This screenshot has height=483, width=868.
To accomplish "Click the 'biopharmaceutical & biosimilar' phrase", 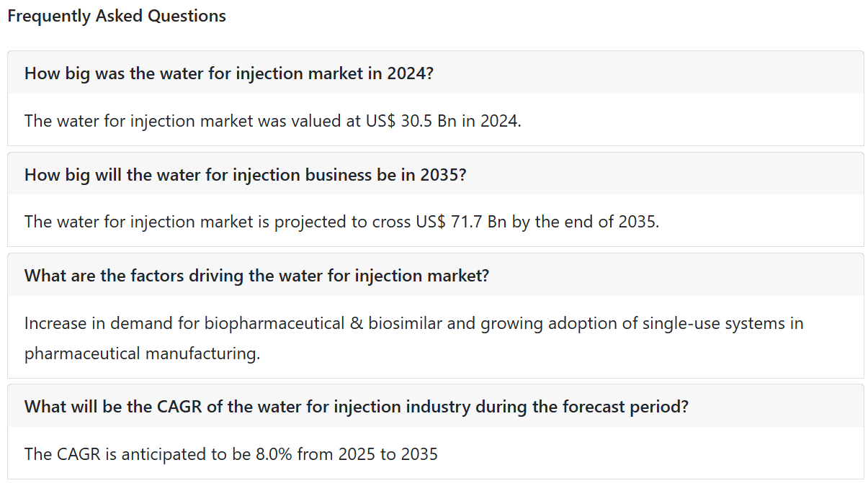I will (x=323, y=323).
